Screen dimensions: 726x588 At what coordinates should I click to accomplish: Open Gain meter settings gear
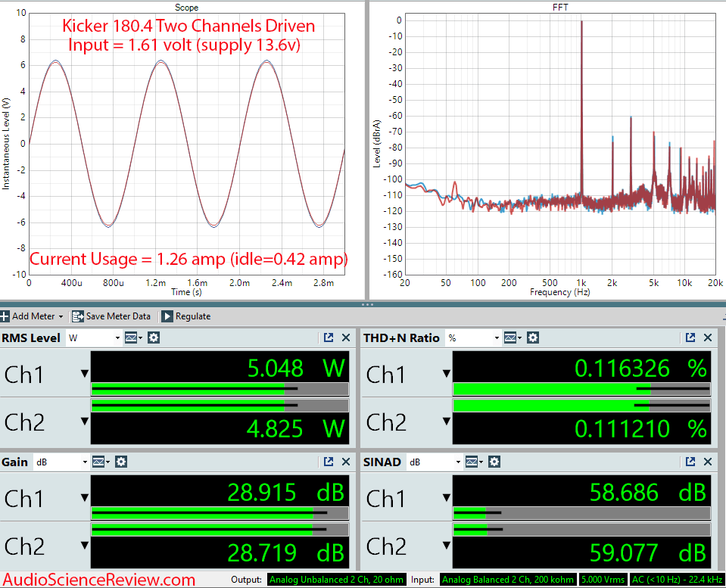121,462
